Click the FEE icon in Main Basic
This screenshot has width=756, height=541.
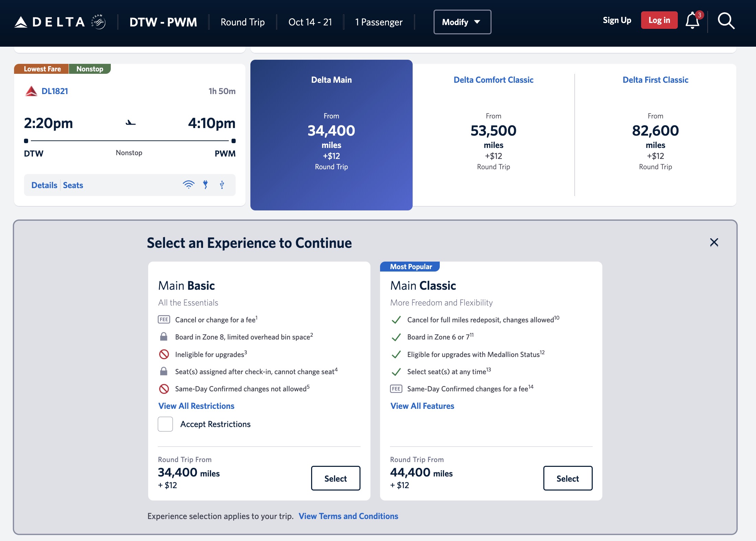point(164,319)
